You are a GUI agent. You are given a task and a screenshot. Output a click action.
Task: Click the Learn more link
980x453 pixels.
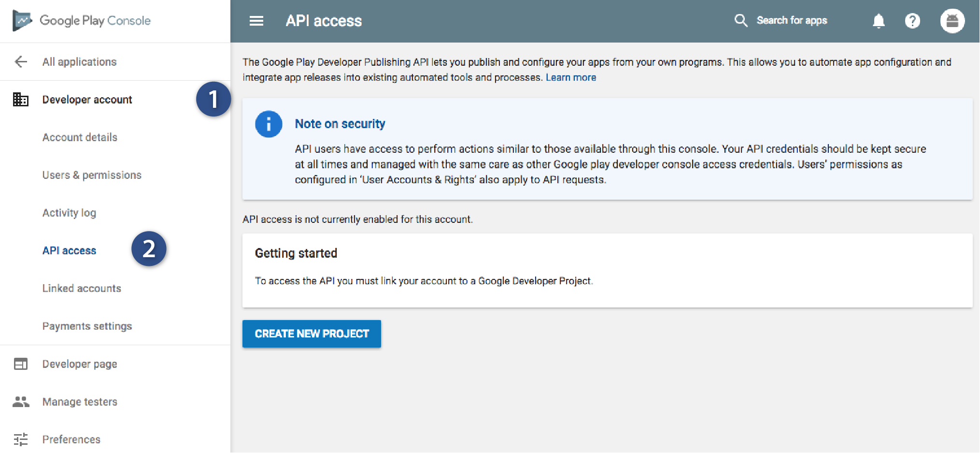(x=571, y=77)
